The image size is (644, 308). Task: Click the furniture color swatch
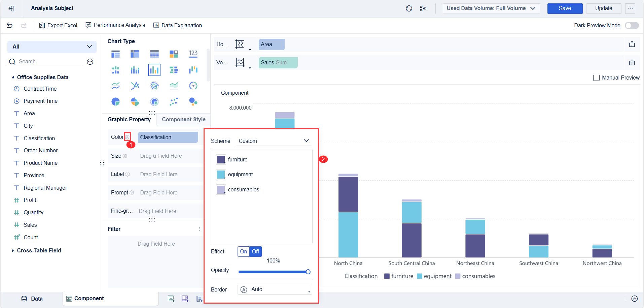pyautogui.click(x=221, y=159)
